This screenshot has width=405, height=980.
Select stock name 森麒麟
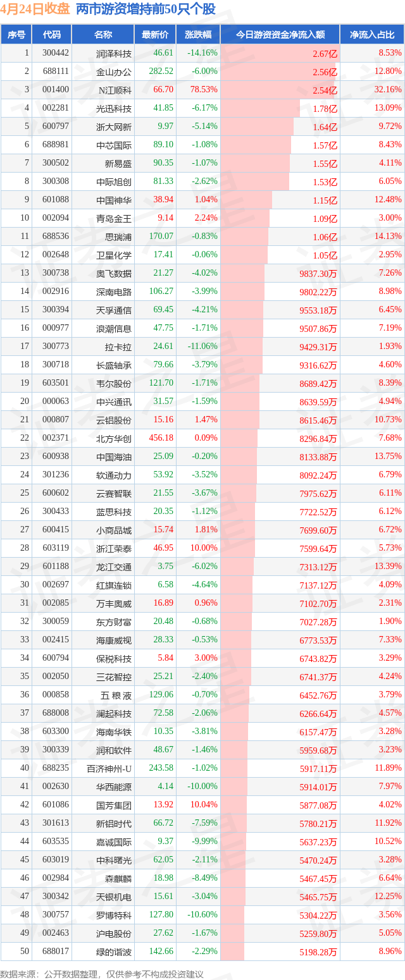point(118,878)
